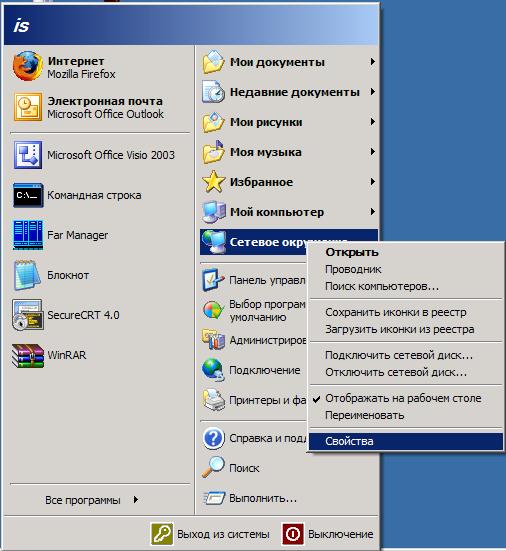Viewport: 506px width, 551px height.
Task: Choose Подключить сетевой диск… entry
Action: pos(406,355)
